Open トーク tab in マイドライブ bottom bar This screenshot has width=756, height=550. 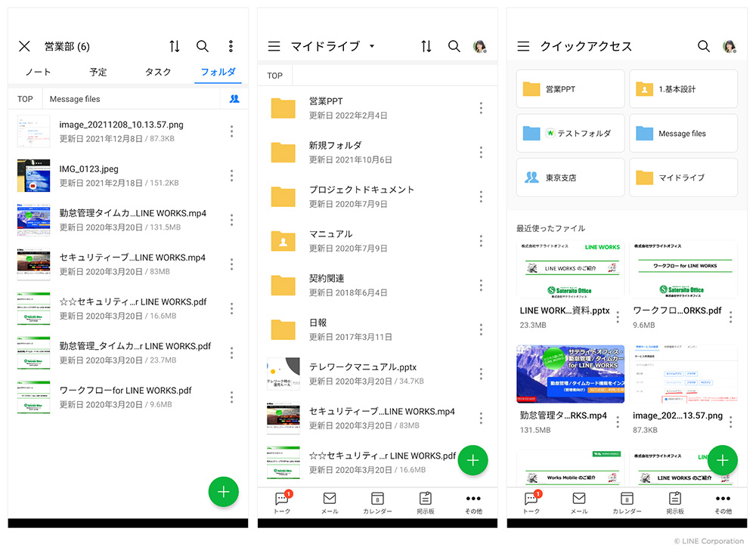[x=283, y=503]
